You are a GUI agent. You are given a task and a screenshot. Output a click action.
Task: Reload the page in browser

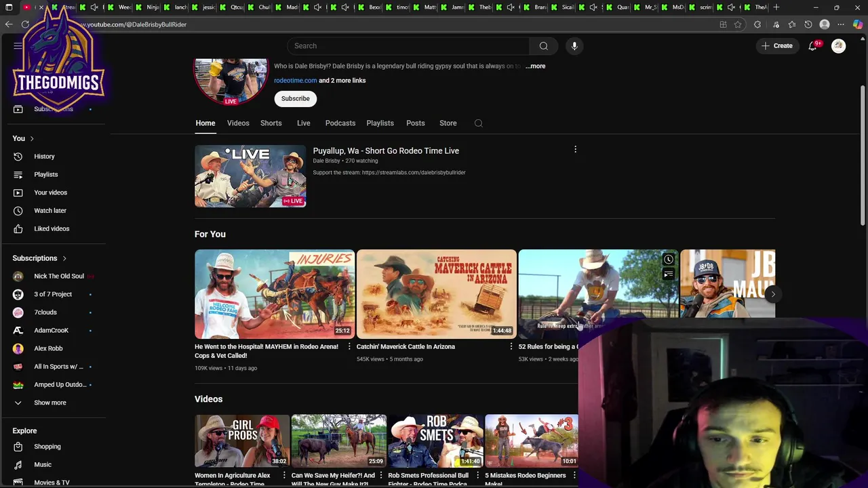pos(25,24)
